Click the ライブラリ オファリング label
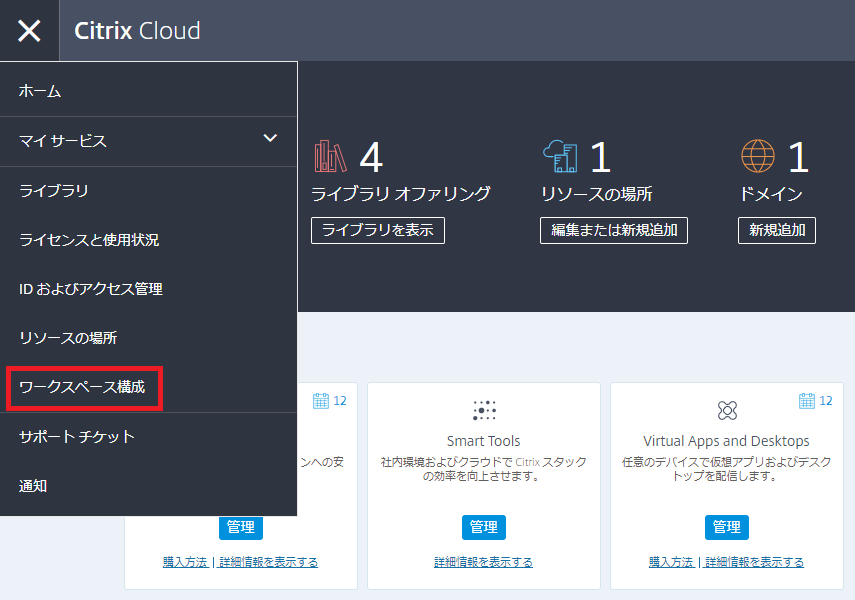The image size is (855, 600). (x=401, y=194)
